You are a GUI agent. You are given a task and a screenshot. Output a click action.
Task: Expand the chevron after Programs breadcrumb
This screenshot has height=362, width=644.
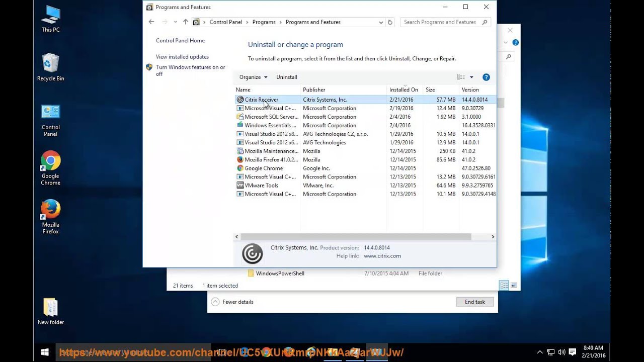(x=280, y=22)
